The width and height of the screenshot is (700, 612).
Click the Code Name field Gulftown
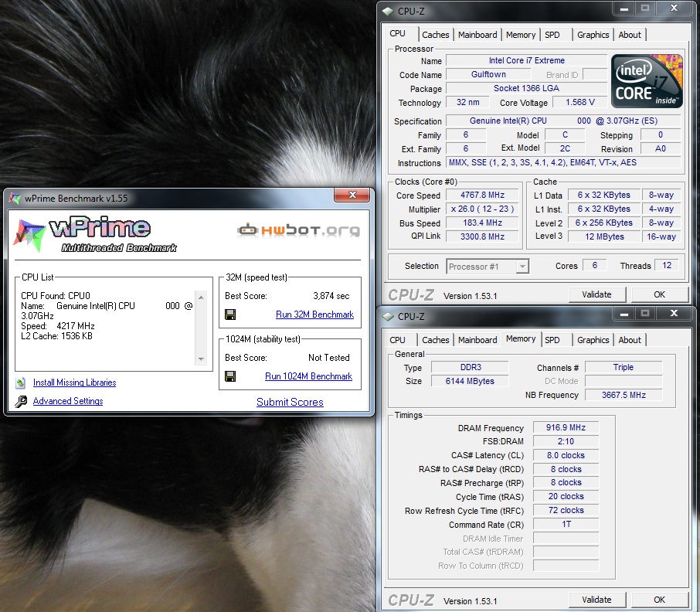coord(488,74)
